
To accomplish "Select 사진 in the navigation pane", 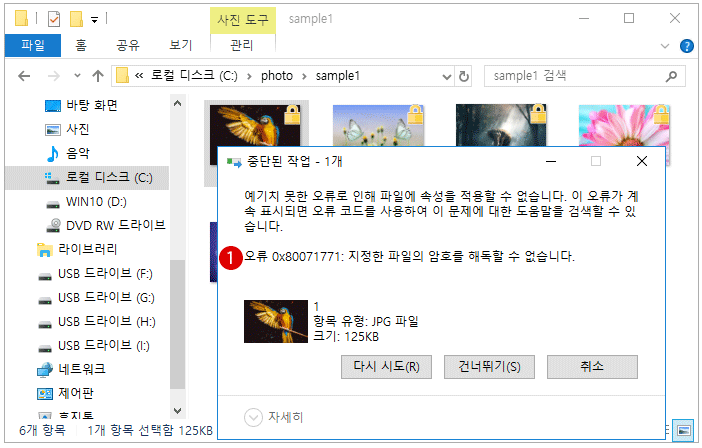I will click(x=78, y=130).
